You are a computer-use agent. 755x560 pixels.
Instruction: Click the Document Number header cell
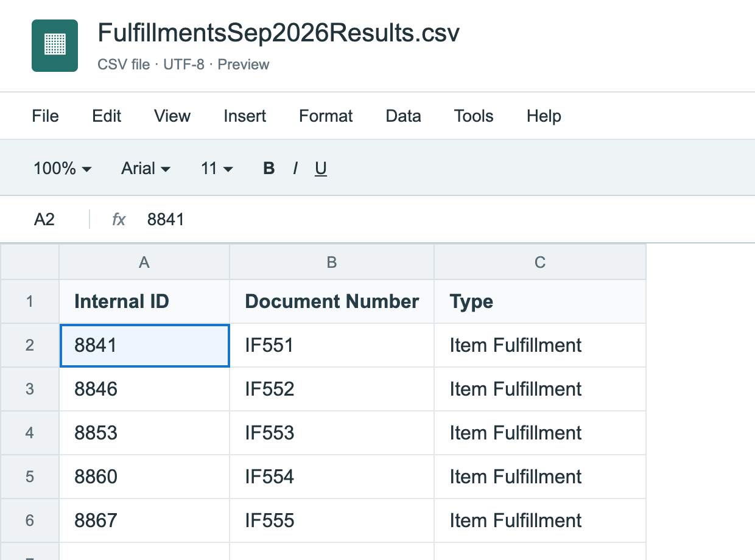(x=332, y=301)
